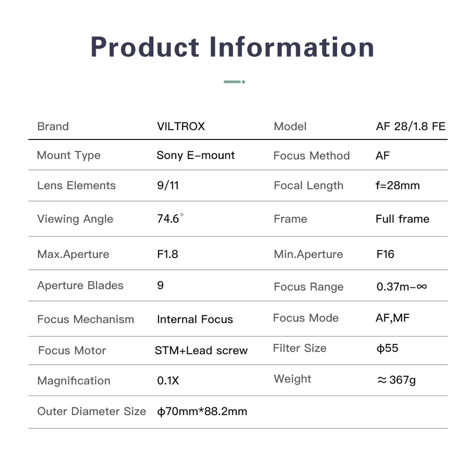The image size is (476, 476).
Task: Click the Mount Type label
Action: click(69, 156)
